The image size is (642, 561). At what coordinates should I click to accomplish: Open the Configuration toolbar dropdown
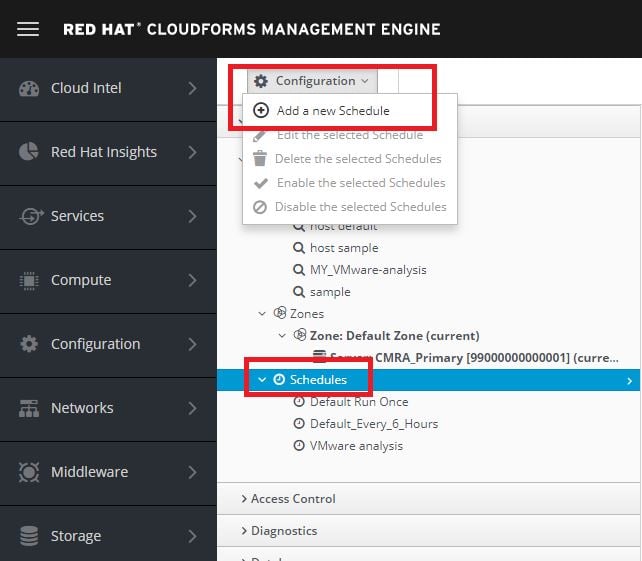click(x=312, y=81)
